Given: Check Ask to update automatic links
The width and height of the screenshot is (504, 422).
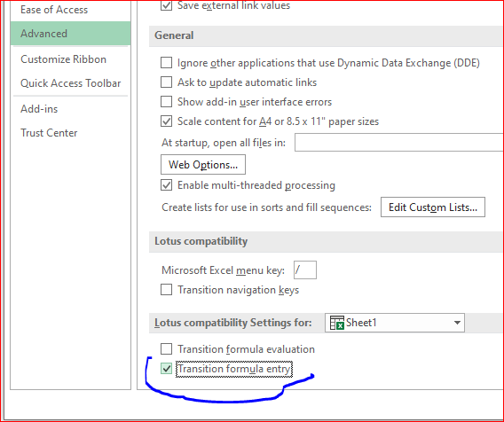Looking at the screenshot, I should 166,82.
